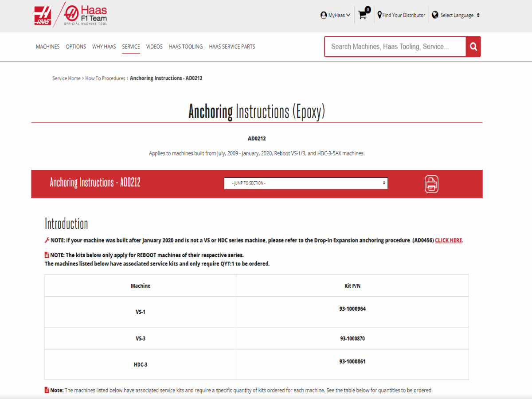This screenshot has width=532, height=399.
Task: Open the Haas Tooling menu item
Action: point(186,47)
